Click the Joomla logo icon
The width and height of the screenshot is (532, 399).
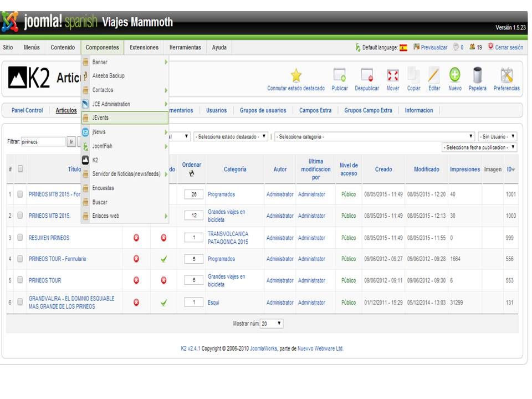click(9, 22)
